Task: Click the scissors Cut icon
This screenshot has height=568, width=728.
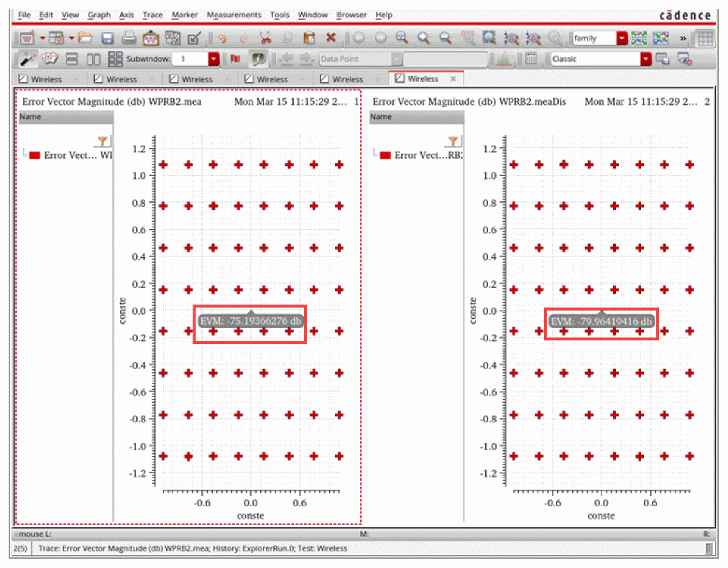Action: [x=265, y=38]
